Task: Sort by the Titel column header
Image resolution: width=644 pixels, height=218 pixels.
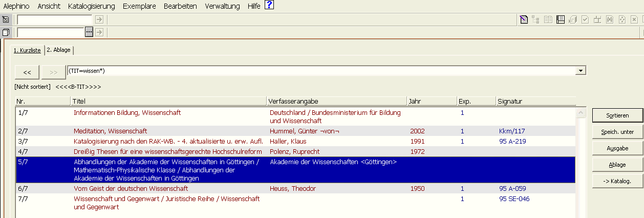Action: [169, 101]
